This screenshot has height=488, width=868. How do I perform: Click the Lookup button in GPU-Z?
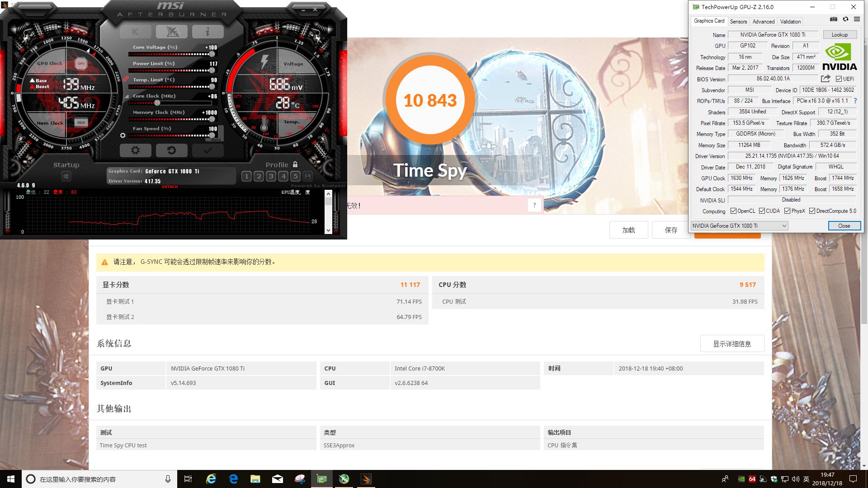pyautogui.click(x=840, y=35)
